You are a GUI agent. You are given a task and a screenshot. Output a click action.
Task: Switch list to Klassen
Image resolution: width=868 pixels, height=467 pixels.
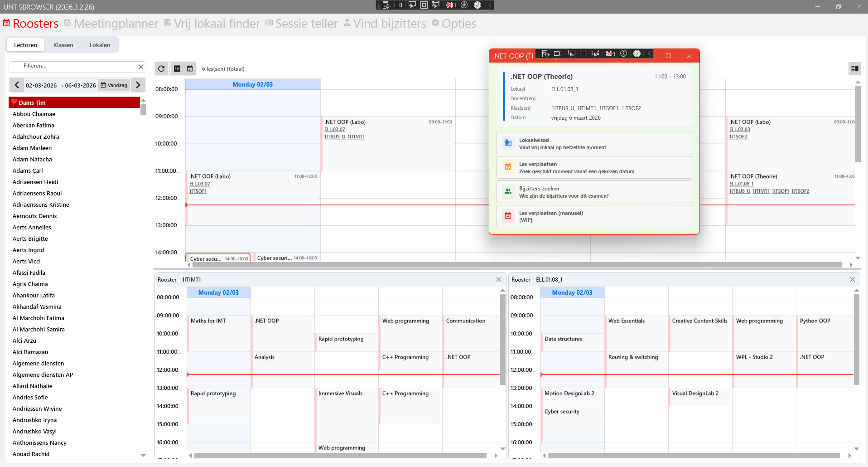tap(63, 45)
